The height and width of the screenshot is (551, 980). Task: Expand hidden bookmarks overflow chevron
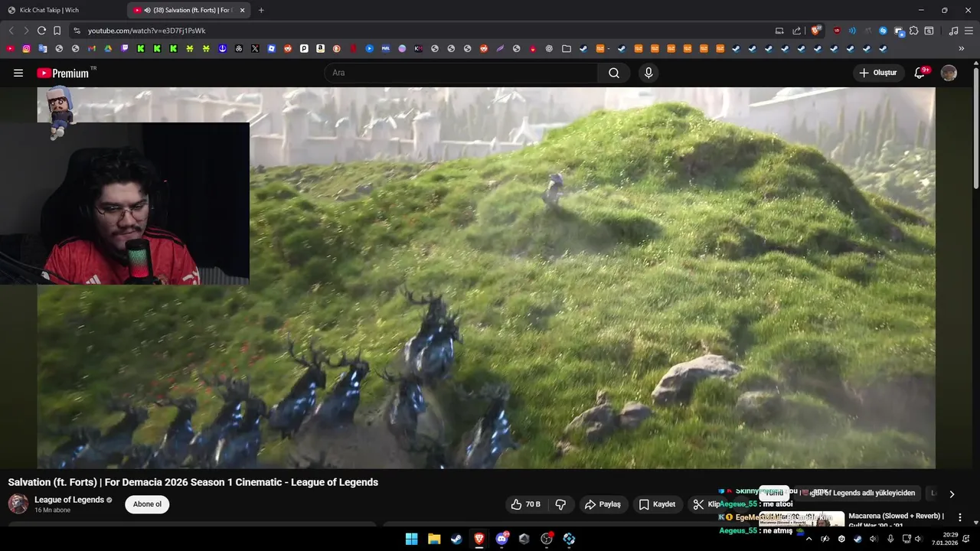coord(962,48)
